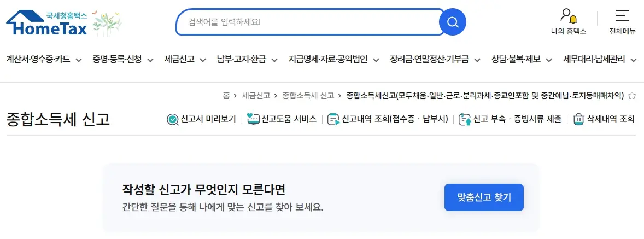Open the 계산서·영수증·카드 menu
The image size is (644, 239).
pyautogui.click(x=38, y=60)
